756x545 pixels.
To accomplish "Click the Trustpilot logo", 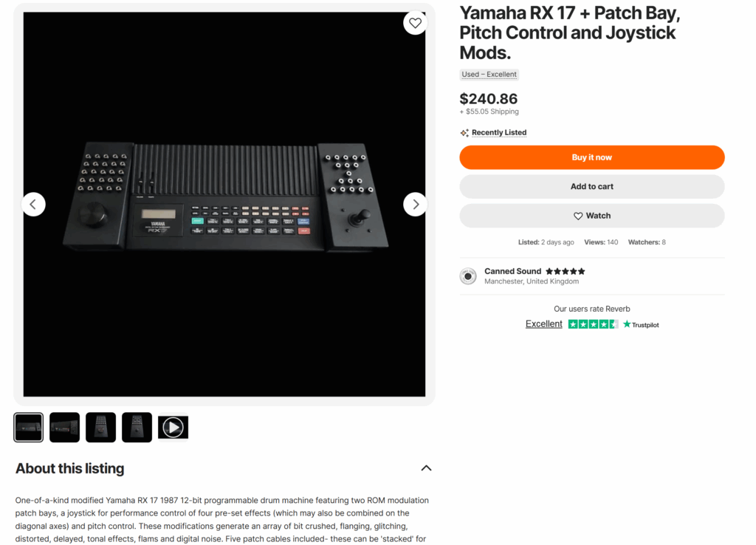I will tap(641, 324).
